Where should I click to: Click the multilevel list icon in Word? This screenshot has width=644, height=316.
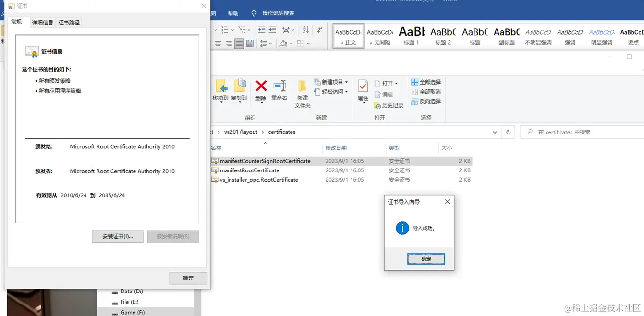242,30
